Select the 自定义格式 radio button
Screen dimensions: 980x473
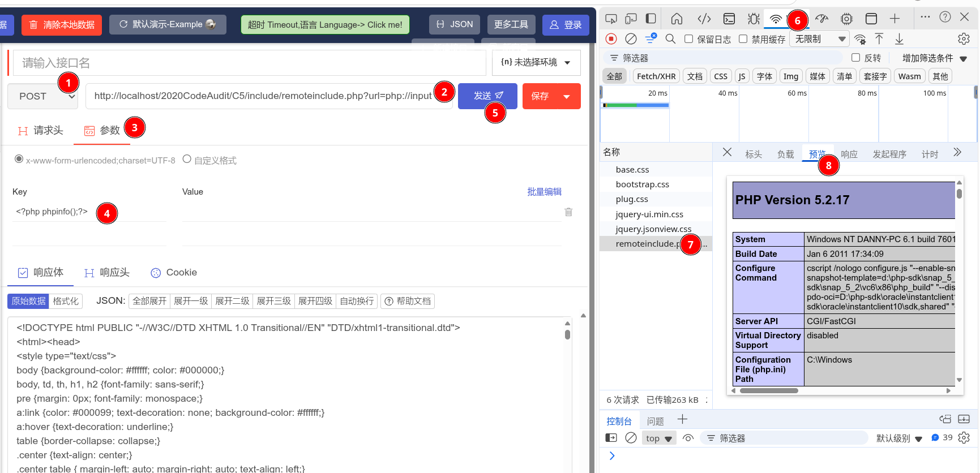[x=187, y=160]
